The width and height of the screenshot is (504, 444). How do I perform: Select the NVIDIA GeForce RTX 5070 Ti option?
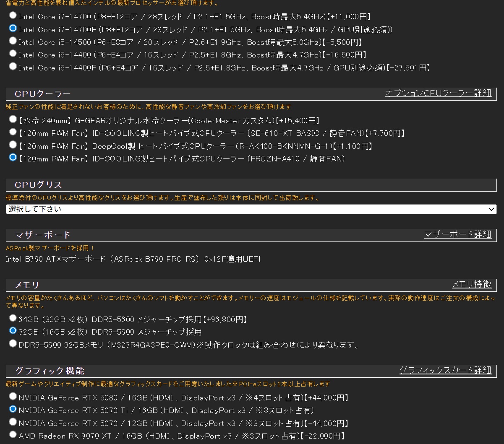[13, 409]
